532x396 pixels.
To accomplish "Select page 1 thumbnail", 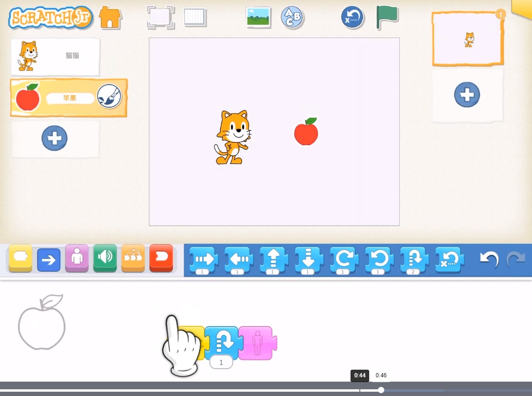I will tap(468, 39).
